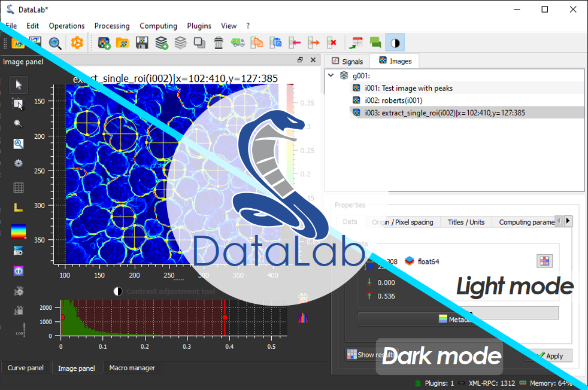
Task: Click the right tab-scroll arrow in Properties
Action: tap(568, 221)
